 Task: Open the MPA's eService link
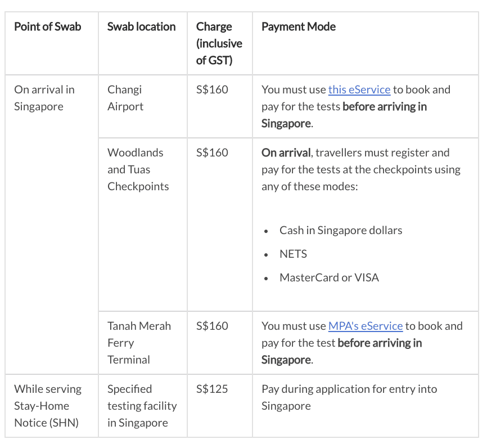pyautogui.click(x=366, y=326)
